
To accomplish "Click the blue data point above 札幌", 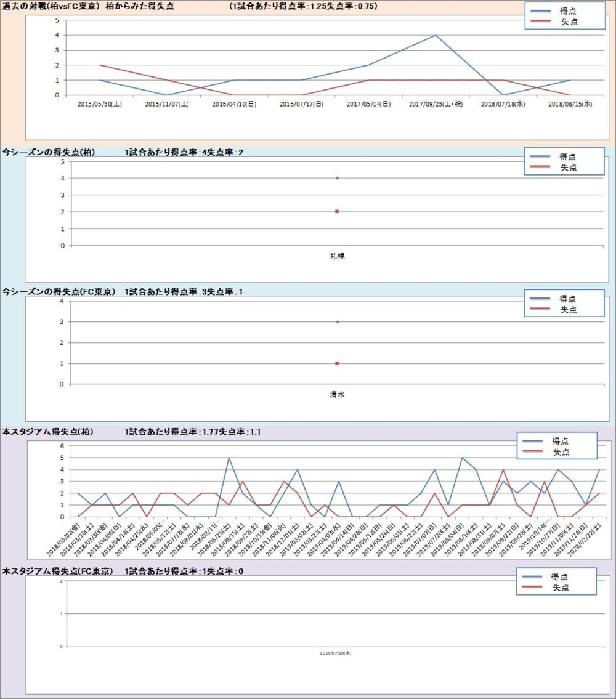I will tap(337, 179).
